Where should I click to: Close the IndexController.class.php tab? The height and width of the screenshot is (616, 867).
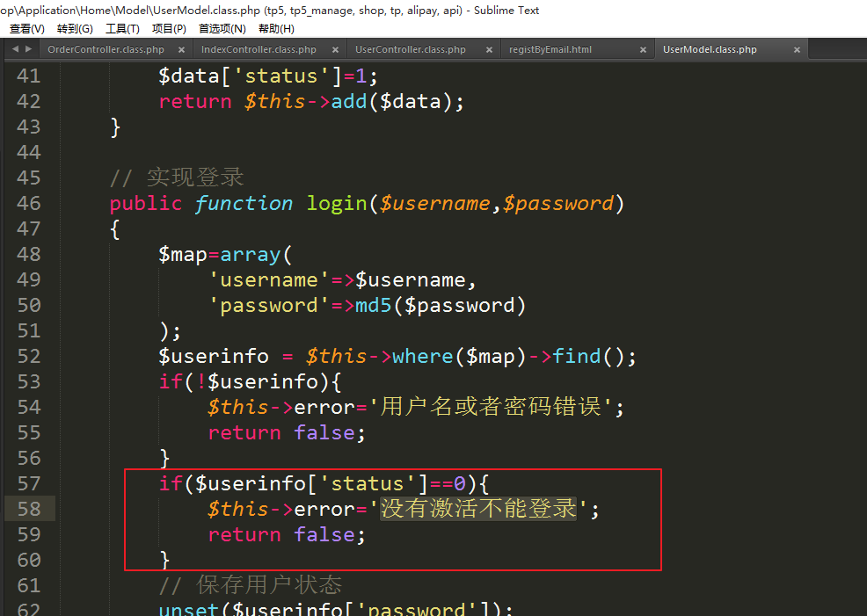click(x=335, y=50)
